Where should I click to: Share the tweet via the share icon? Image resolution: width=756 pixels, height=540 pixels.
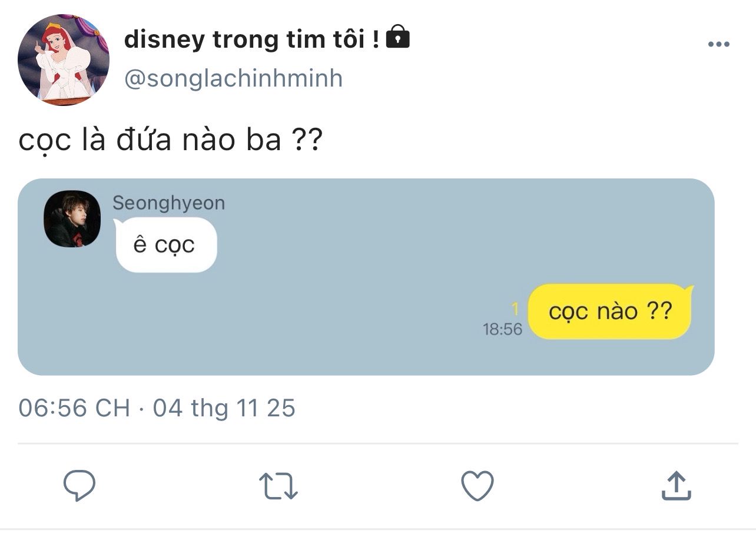point(676,486)
